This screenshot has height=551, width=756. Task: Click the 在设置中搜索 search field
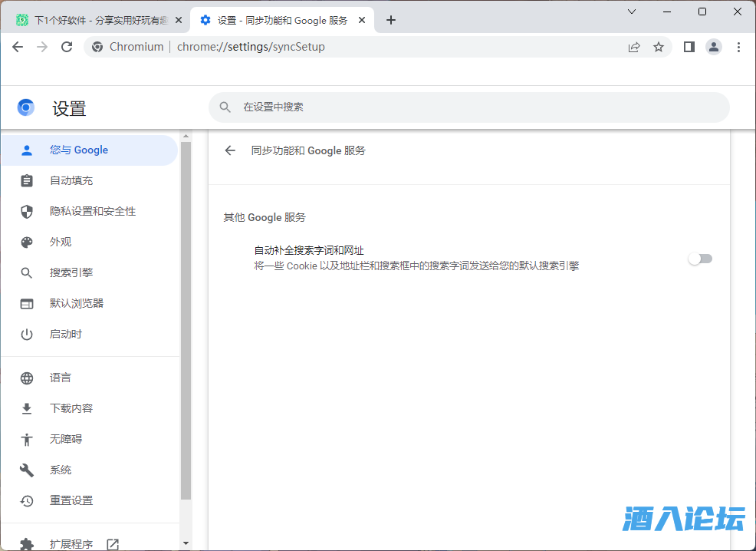(468, 107)
